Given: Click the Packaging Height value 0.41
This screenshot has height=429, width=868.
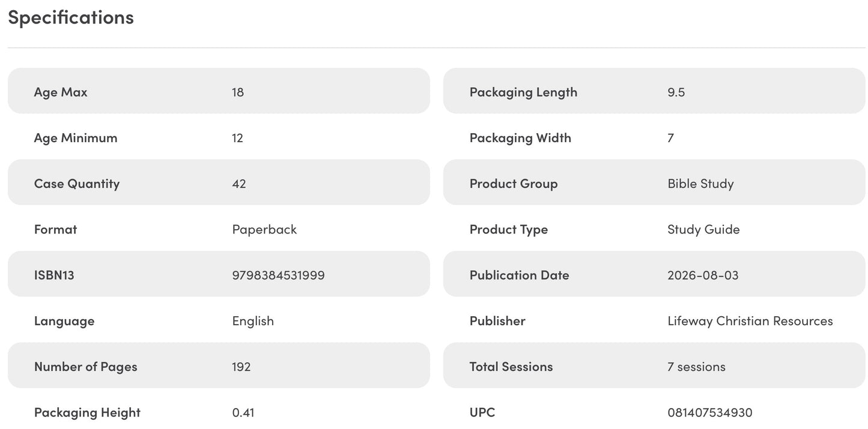Looking at the screenshot, I should (x=243, y=413).
